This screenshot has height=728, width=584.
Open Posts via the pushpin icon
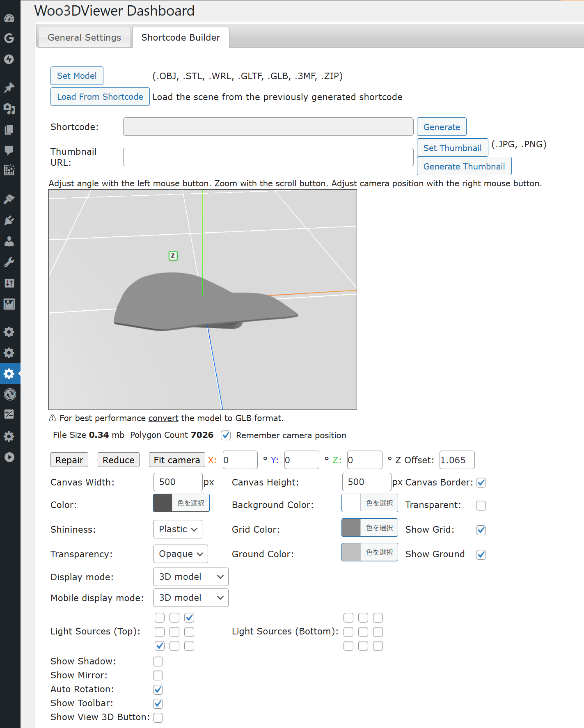[x=9, y=87]
